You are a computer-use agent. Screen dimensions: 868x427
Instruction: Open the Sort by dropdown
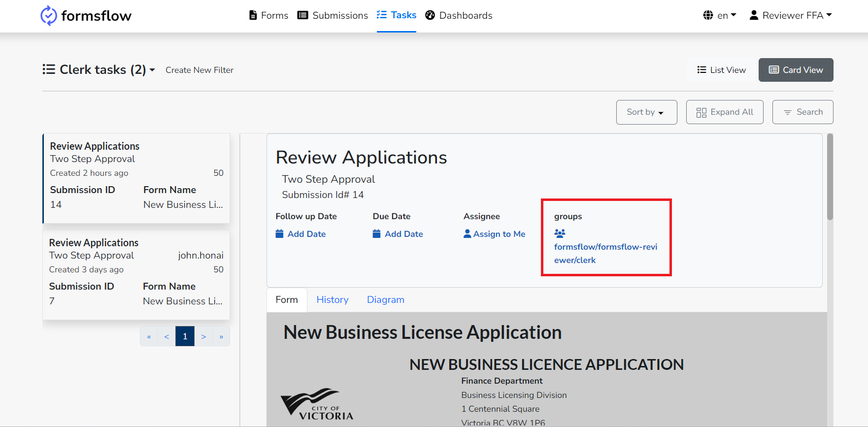point(646,112)
